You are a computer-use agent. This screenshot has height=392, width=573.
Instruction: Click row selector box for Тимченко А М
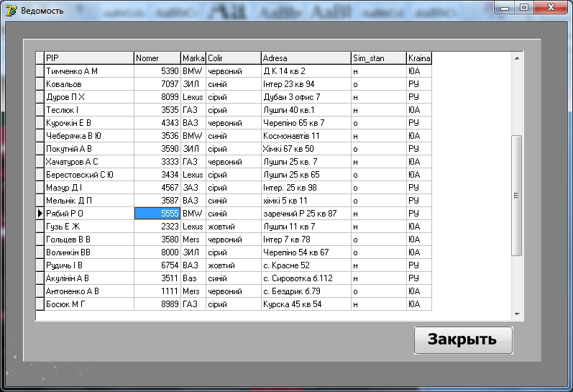coord(40,71)
